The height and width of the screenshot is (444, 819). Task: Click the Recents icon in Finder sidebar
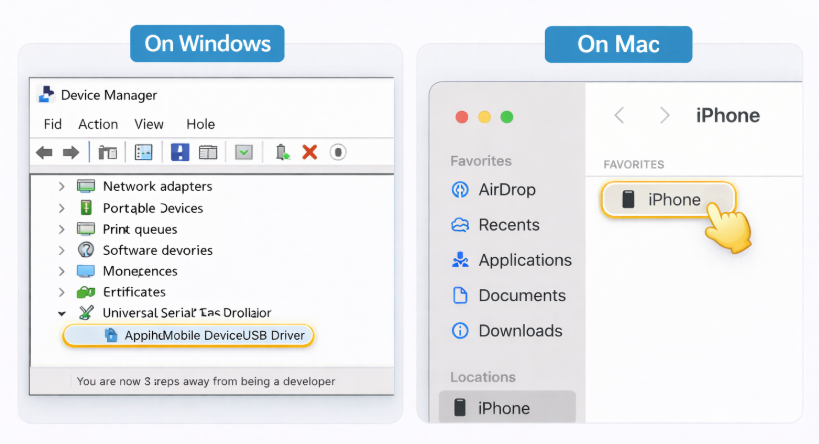click(460, 225)
